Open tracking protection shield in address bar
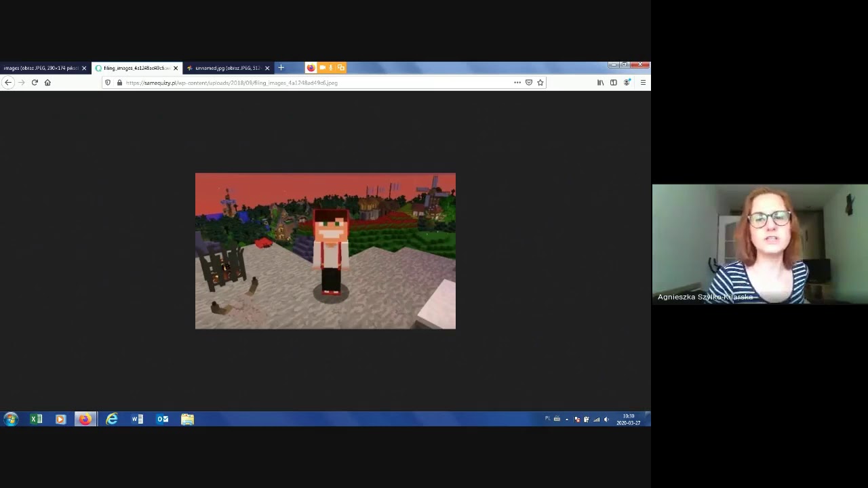868x488 pixels. (108, 83)
